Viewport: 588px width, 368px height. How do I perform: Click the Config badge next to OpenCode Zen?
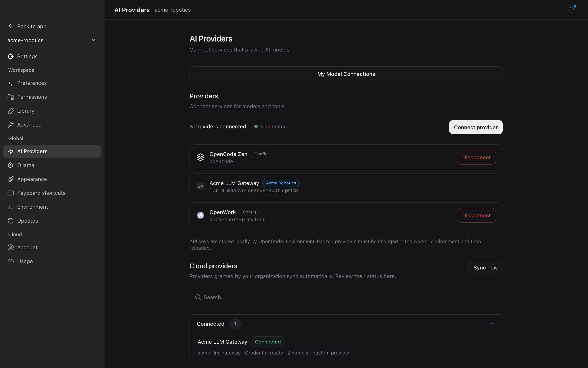261,154
